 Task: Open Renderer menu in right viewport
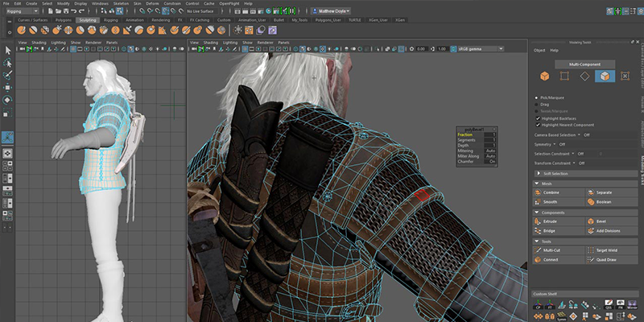click(x=266, y=43)
